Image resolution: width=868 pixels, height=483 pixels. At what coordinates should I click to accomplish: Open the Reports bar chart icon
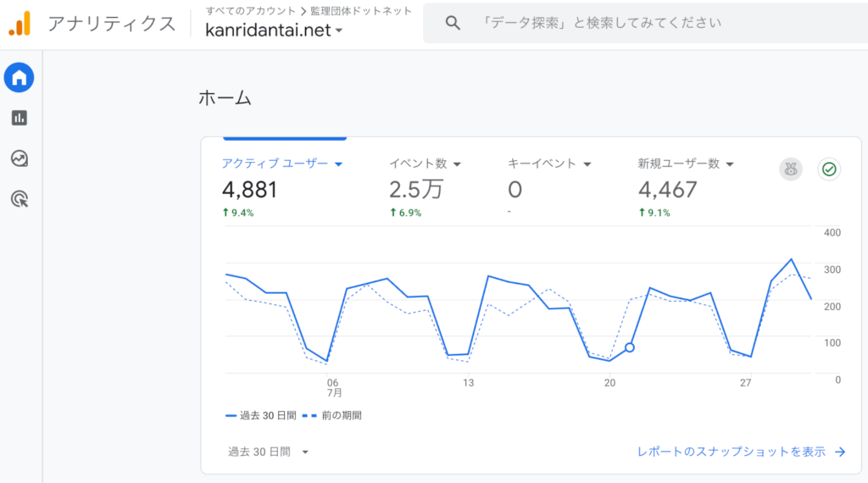click(19, 118)
